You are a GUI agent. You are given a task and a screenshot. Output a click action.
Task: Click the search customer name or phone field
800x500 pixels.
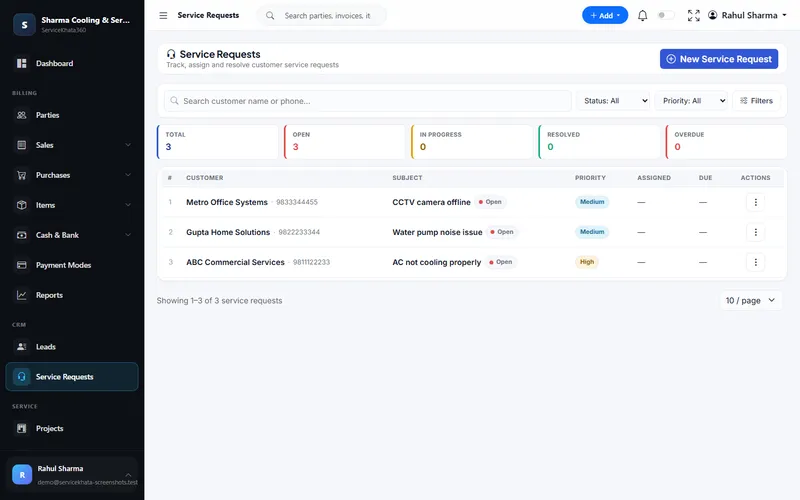(367, 101)
